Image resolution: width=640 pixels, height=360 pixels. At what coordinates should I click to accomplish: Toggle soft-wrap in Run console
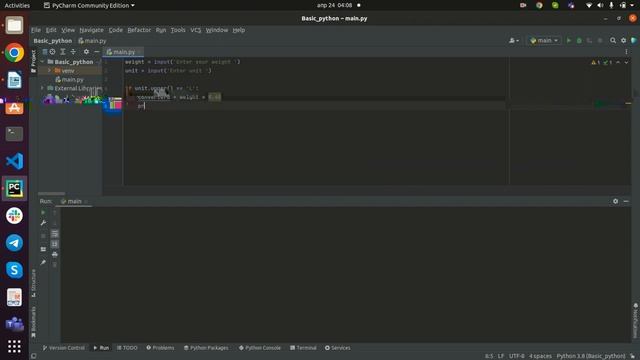pos(55,233)
